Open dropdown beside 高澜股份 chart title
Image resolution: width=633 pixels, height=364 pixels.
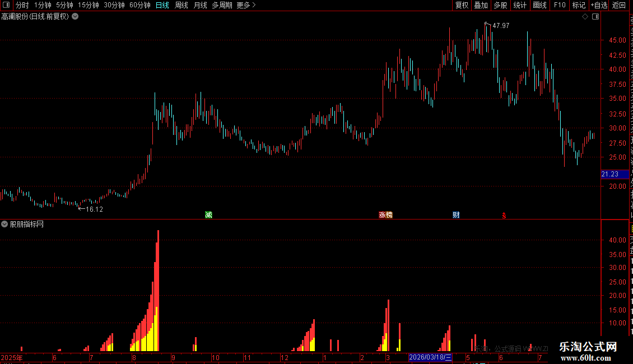click(x=75, y=17)
